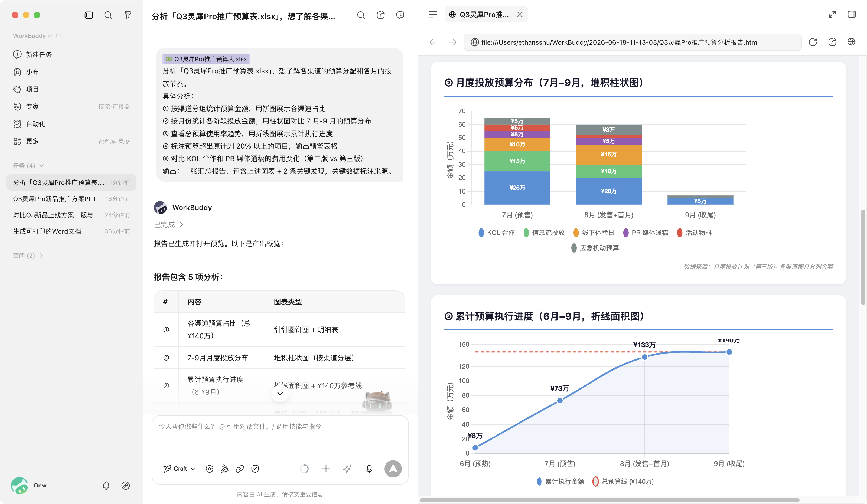Screen dimensions: 867x504
Task: Click the tools icon next to Craft
Action: [224, 469]
